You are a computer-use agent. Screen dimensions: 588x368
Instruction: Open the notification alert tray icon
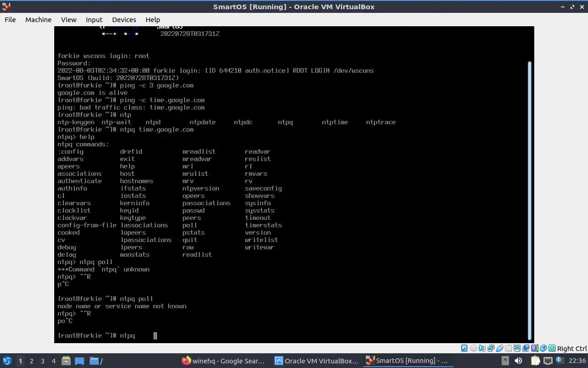(x=560, y=360)
